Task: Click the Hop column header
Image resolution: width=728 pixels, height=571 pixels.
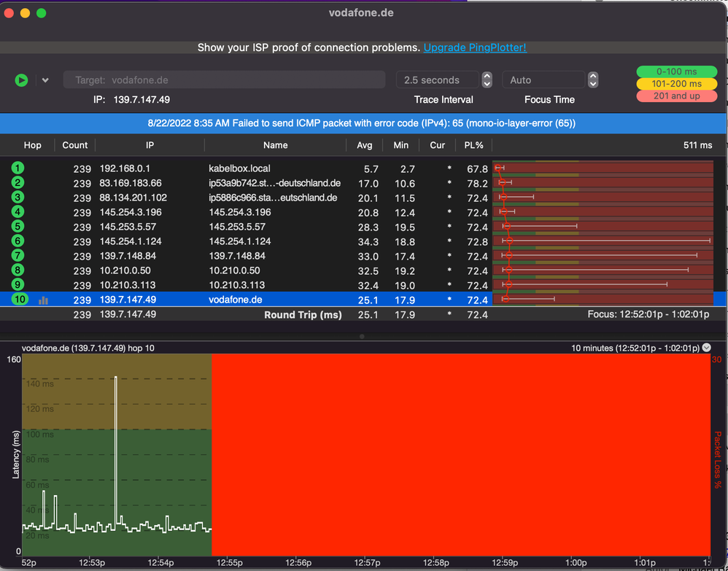Action: [x=33, y=145]
